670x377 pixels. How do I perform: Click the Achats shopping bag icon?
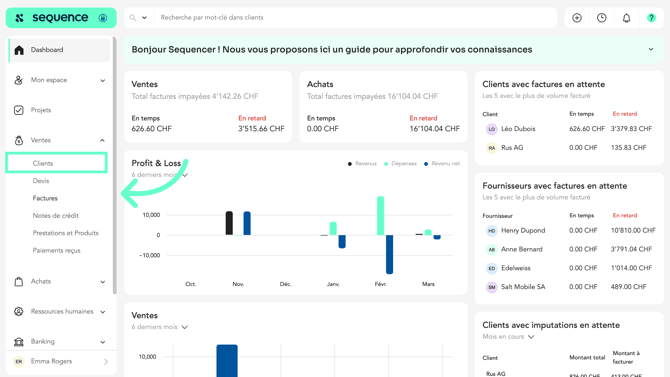18,281
